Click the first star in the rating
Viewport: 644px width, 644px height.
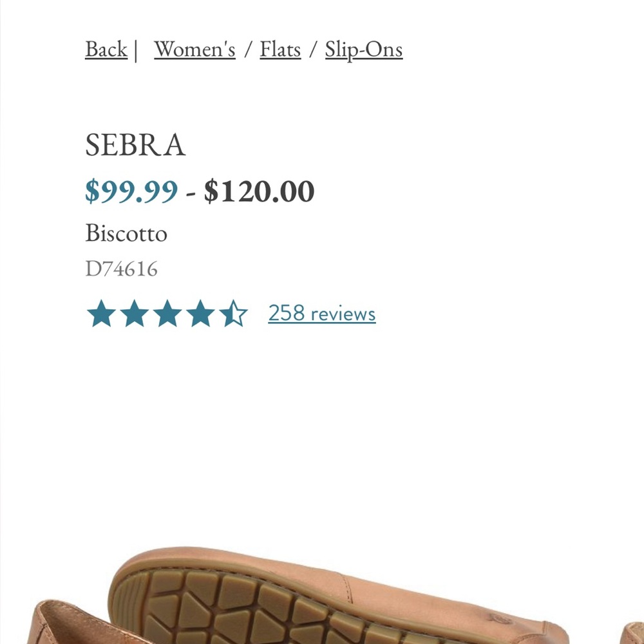[102, 314]
